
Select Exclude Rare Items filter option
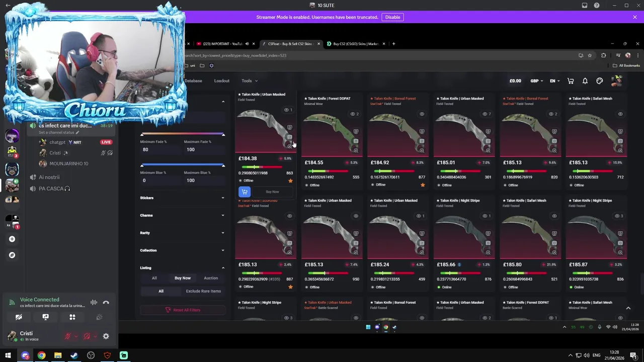(x=203, y=291)
